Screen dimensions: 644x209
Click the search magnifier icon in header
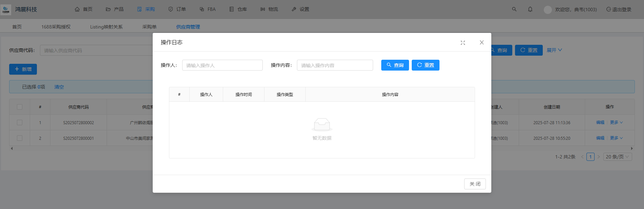(x=514, y=9)
